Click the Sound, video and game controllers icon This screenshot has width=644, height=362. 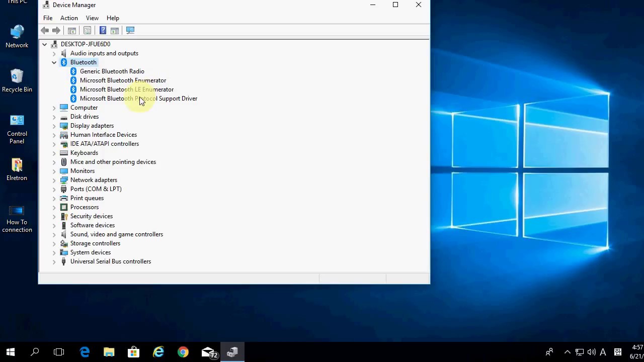pyautogui.click(x=64, y=234)
